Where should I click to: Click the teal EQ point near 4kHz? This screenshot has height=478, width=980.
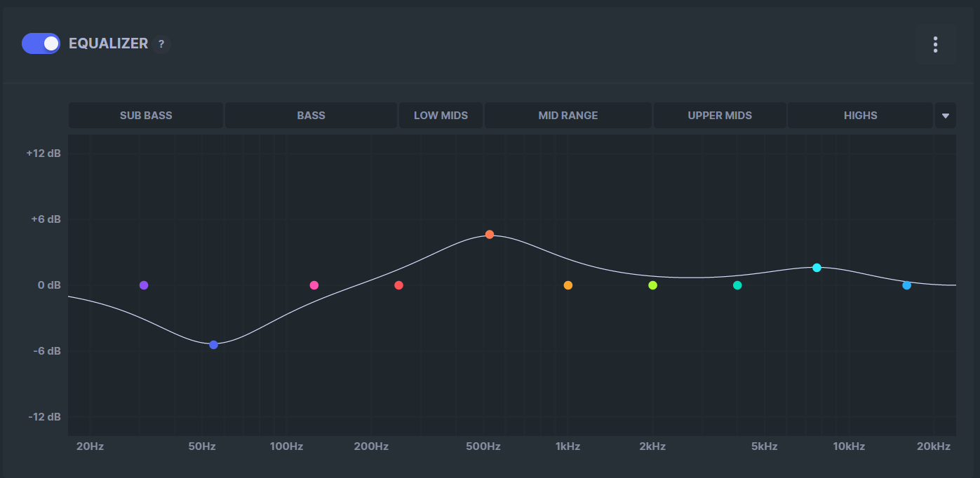pos(737,285)
